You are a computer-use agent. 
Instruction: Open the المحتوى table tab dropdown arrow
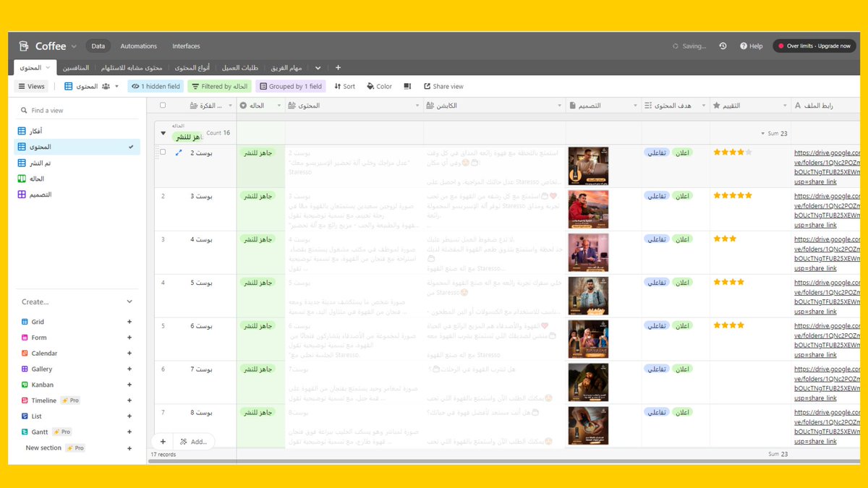[x=48, y=67]
